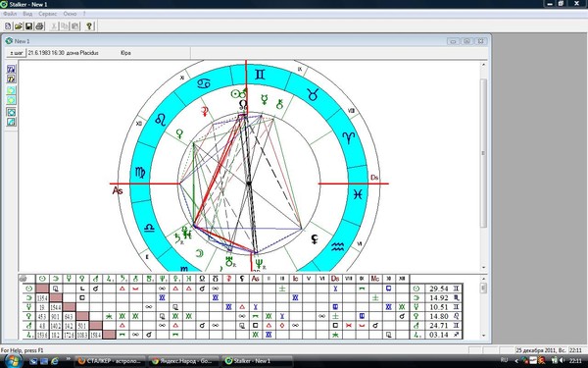Click the Leo sign on the zodiac ring
The image size is (588, 368).
[x=160, y=120]
